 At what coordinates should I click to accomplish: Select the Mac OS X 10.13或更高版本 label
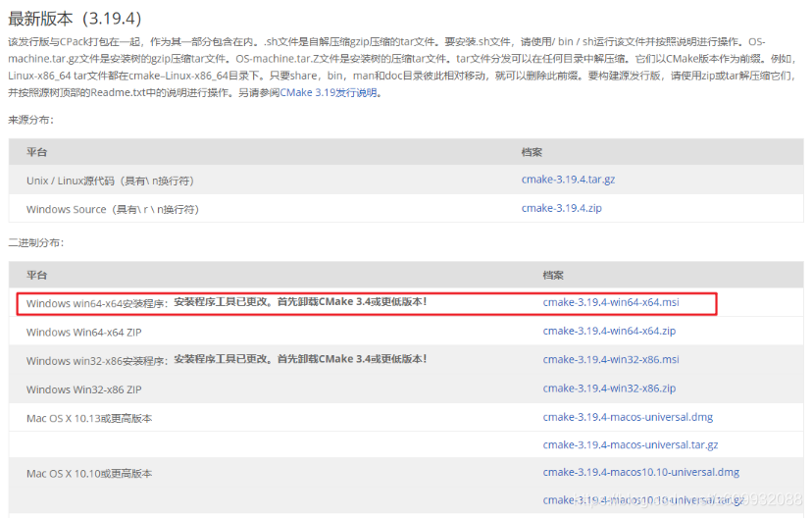pyautogui.click(x=89, y=419)
